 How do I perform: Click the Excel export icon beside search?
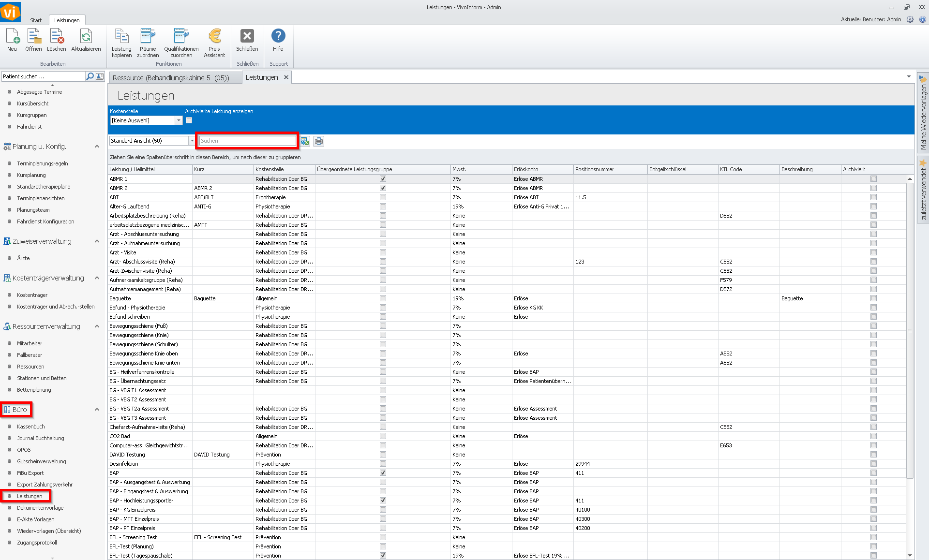coord(305,141)
